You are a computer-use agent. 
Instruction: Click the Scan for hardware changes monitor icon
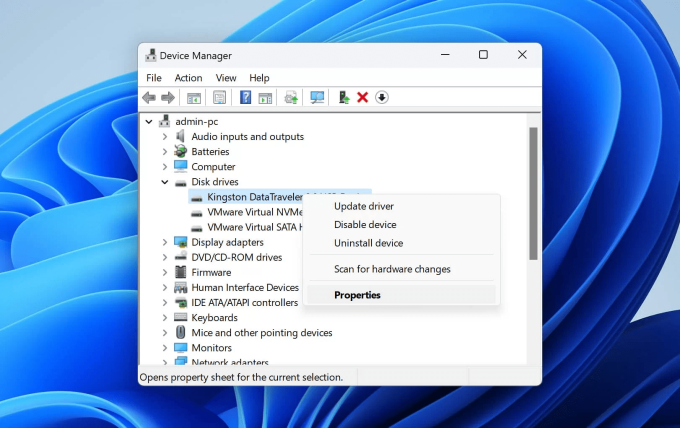click(x=318, y=97)
